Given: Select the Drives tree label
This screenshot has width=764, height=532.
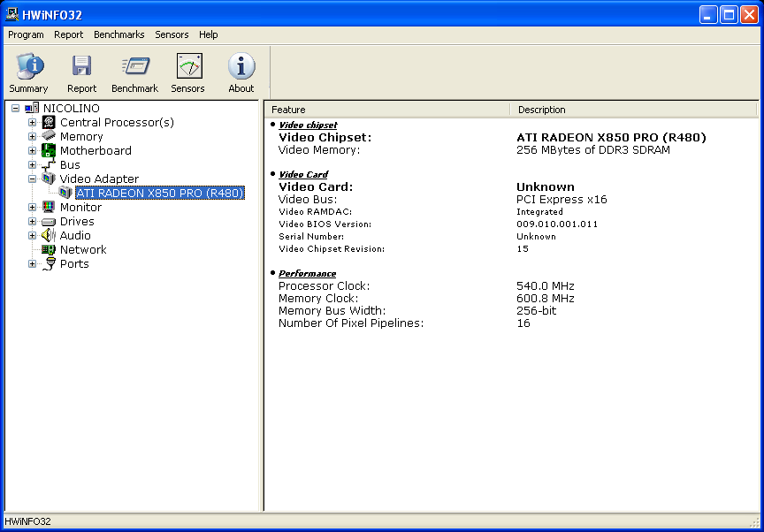Looking at the screenshot, I should click(77, 221).
